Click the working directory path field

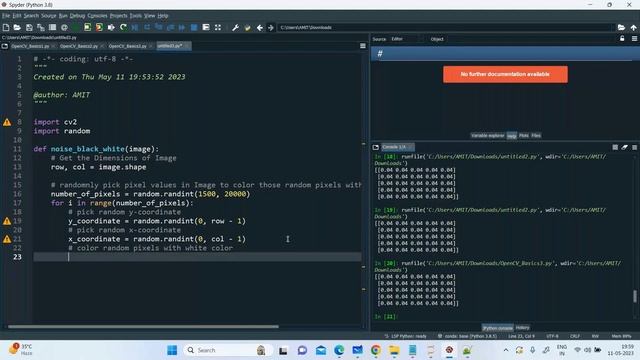(x=446, y=27)
